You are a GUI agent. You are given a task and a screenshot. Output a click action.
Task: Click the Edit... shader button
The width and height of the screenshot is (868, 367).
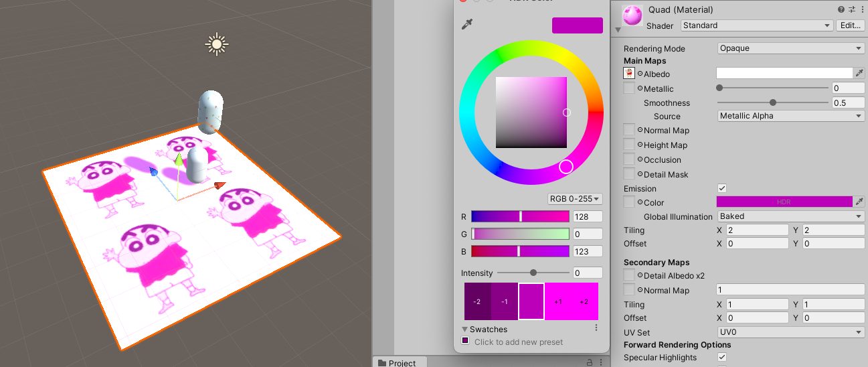pyautogui.click(x=850, y=25)
